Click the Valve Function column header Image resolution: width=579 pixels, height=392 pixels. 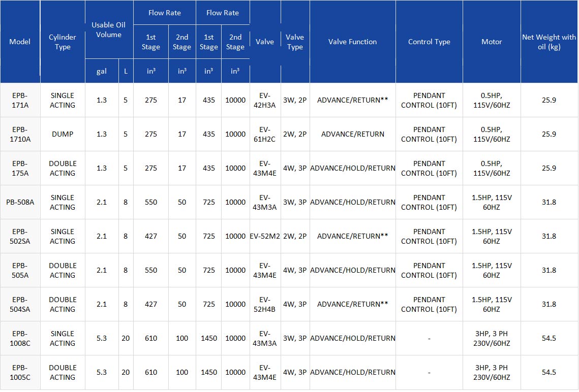point(353,42)
